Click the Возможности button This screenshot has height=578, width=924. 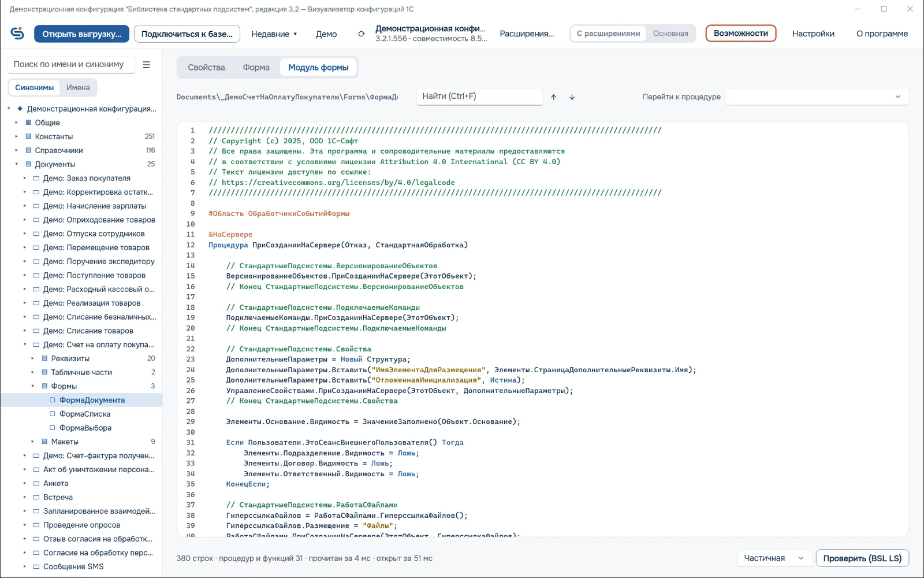pos(741,34)
